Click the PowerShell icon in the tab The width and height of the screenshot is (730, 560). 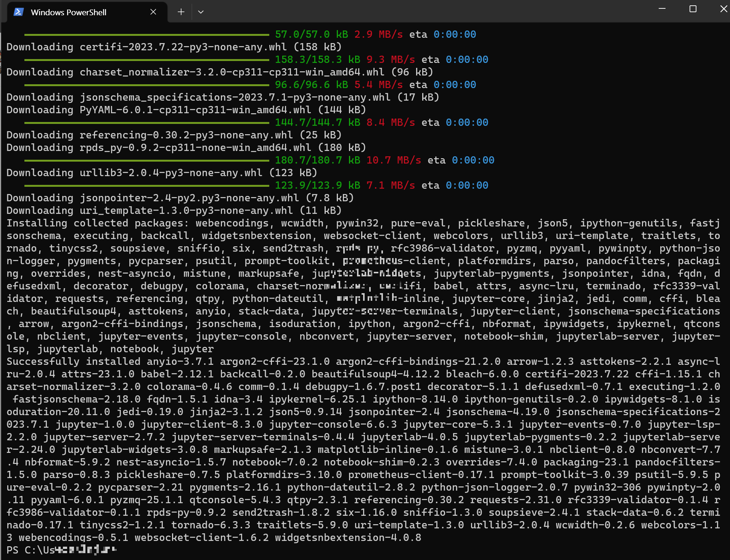click(x=18, y=12)
